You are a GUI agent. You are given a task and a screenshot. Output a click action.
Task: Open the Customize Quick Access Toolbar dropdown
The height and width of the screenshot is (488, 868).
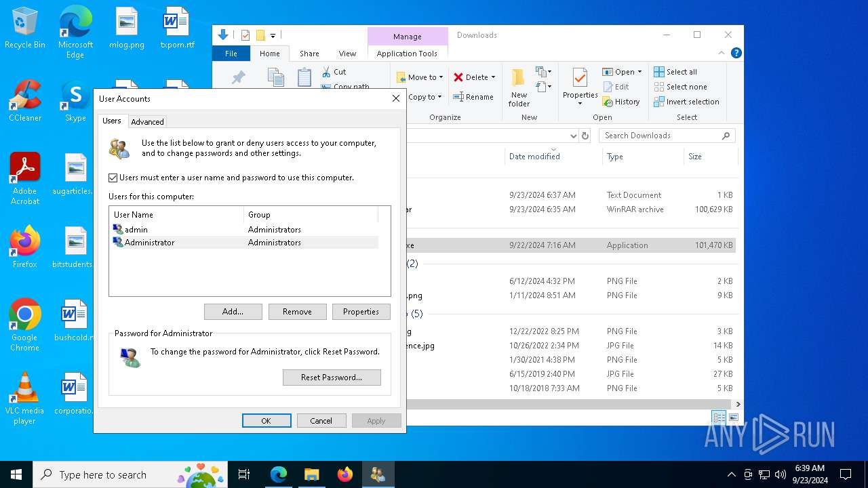tap(273, 36)
